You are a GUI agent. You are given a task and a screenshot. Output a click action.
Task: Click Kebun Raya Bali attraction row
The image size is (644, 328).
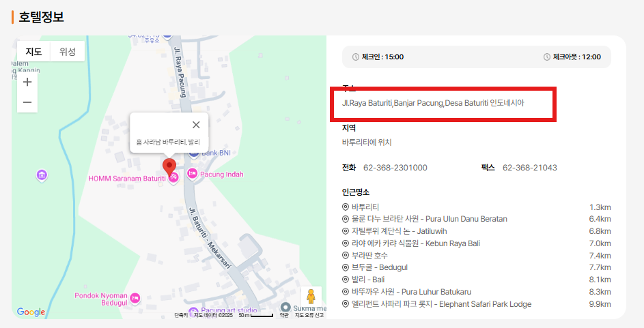(x=477, y=243)
